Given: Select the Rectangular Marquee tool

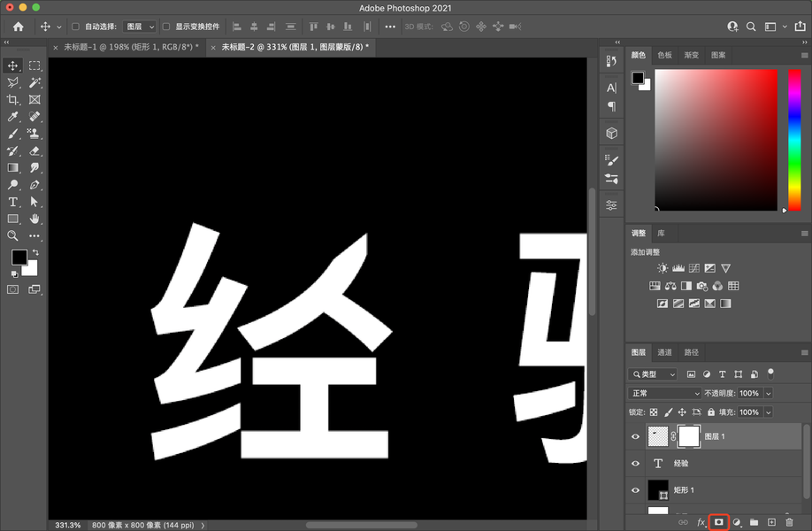Looking at the screenshot, I should [34, 65].
